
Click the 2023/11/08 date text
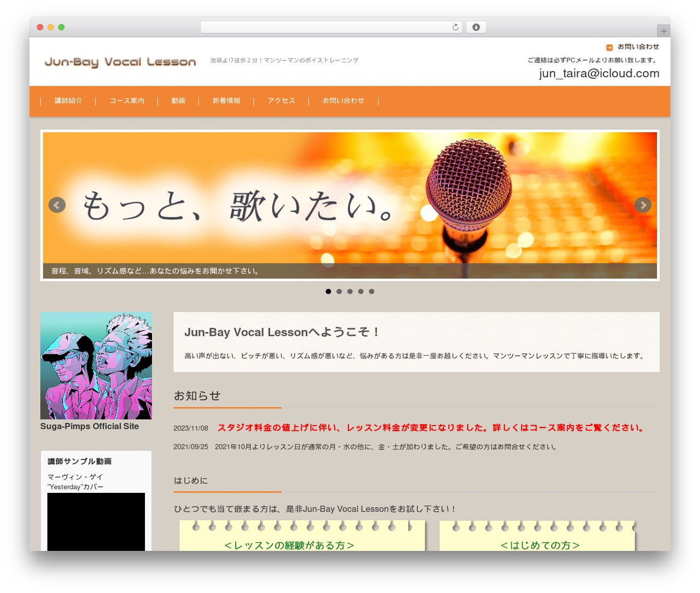191,428
